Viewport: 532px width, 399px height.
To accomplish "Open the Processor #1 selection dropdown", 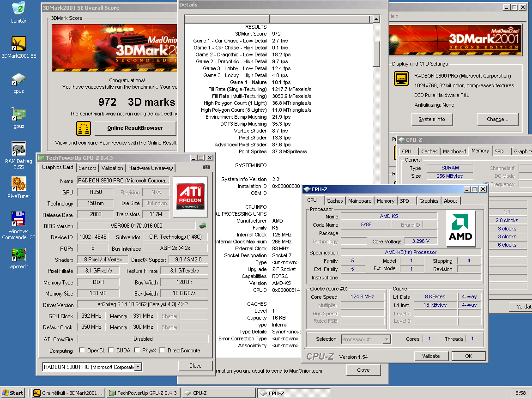I will [387, 339].
